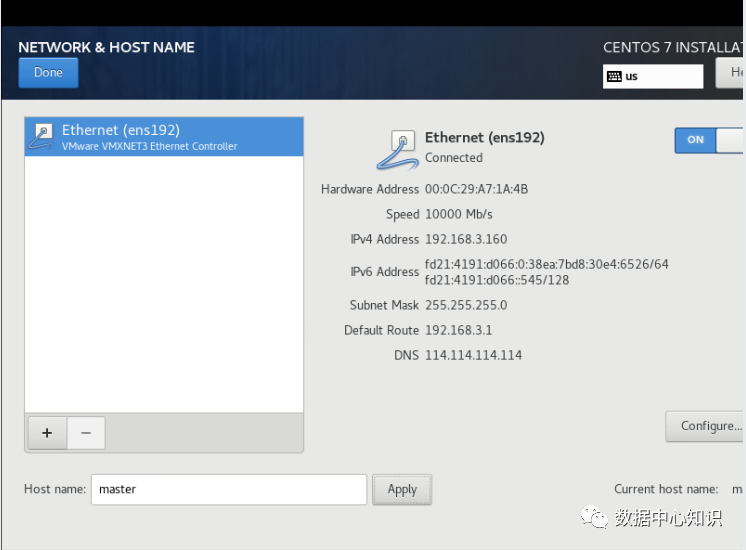Toggle the ens192 connection ON switch

tap(709, 140)
